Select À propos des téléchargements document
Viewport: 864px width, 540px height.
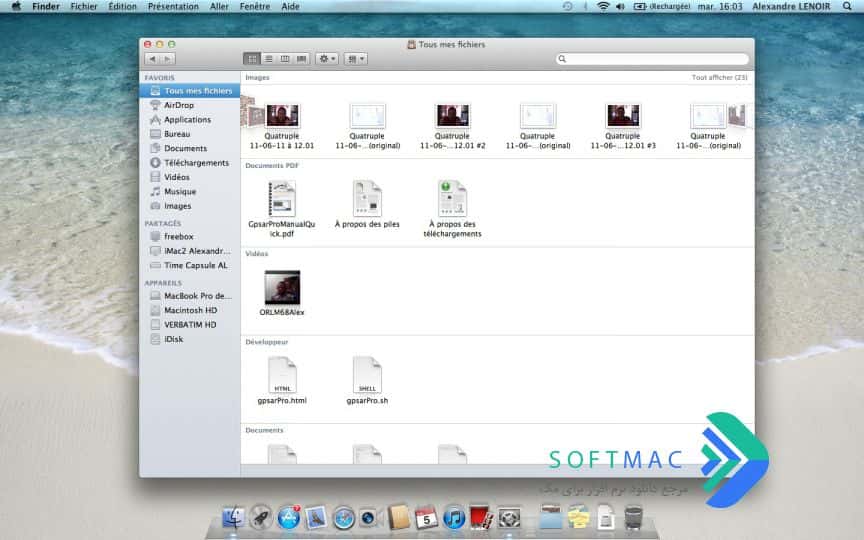pyautogui.click(x=452, y=209)
